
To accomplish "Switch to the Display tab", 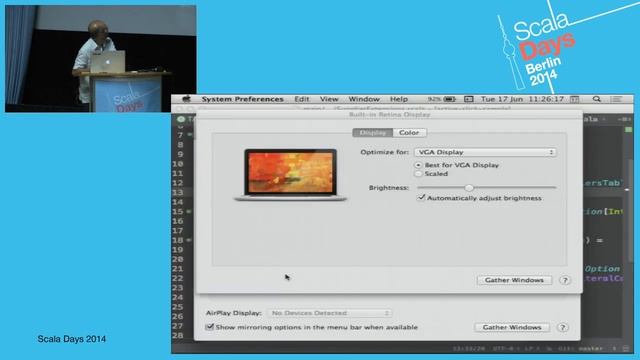I will tap(373, 133).
